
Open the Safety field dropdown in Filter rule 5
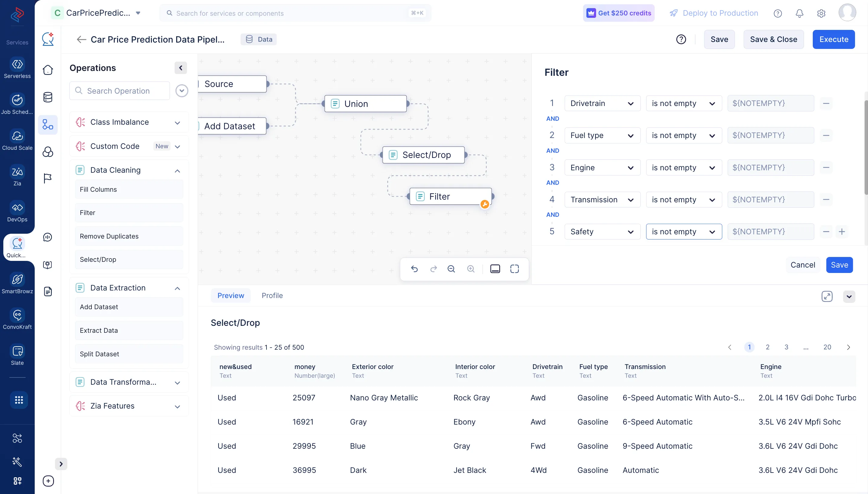pyautogui.click(x=602, y=231)
